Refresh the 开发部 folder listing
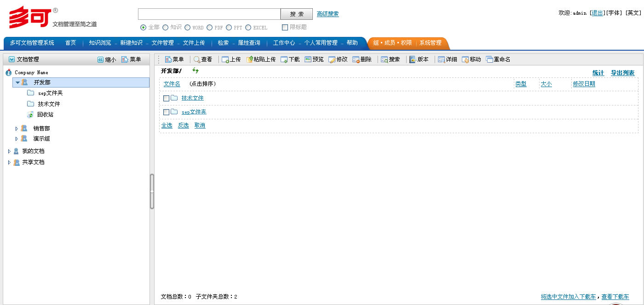 point(195,71)
